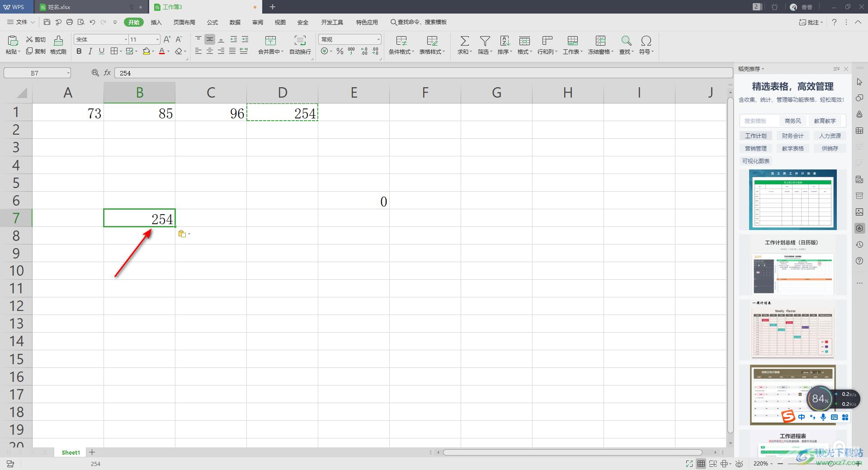Screen dimensions: 868x470
Task: Click the Wrap Text 自动换行 icon
Action: 300,41
